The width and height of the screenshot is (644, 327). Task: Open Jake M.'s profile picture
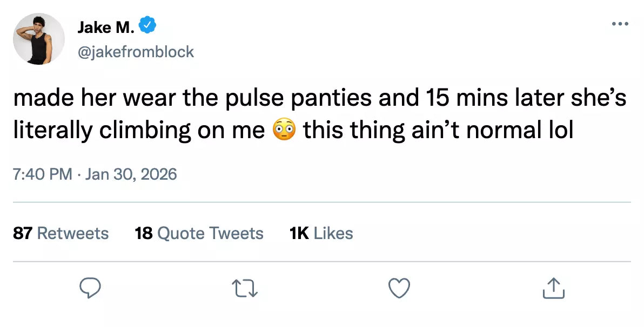click(x=39, y=39)
